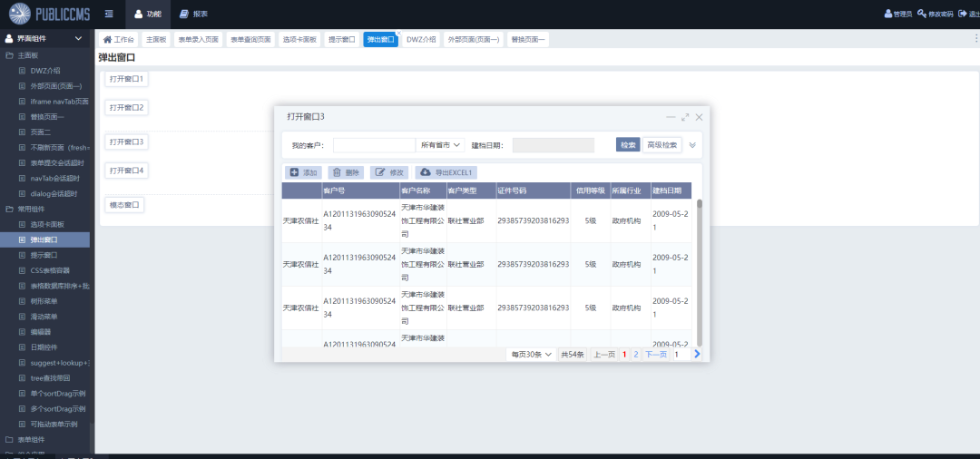Open the 每页30条 page size dropdown
Image resolution: width=980 pixels, height=459 pixels.
pyautogui.click(x=531, y=355)
